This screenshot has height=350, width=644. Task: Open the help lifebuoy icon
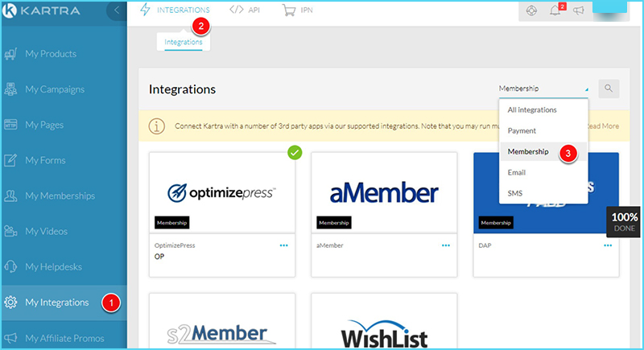[x=530, y=10]
